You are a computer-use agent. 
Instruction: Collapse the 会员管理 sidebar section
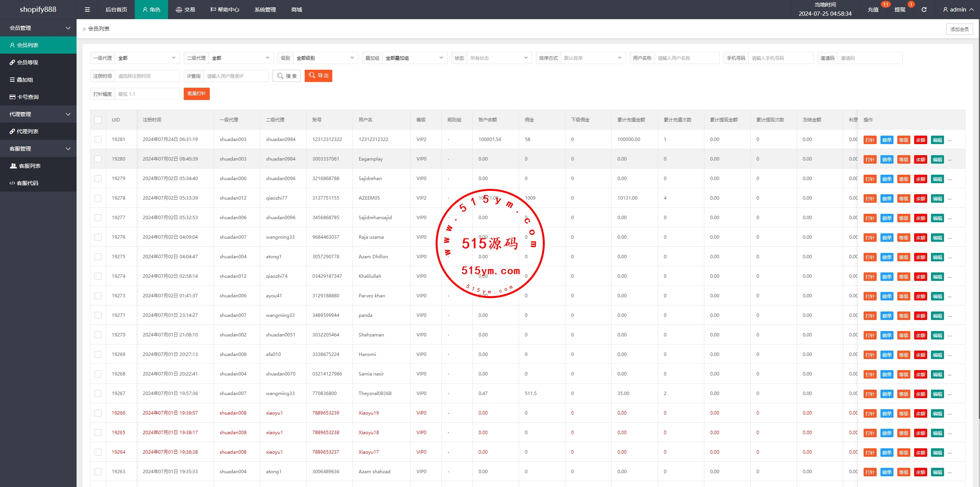coord(38,28)
